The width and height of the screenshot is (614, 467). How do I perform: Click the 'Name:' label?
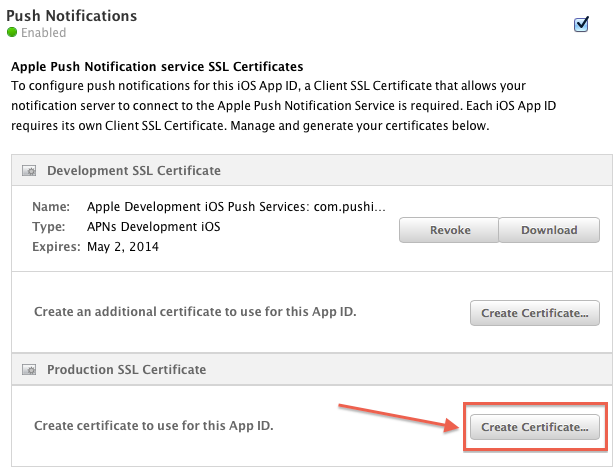tap(51, 207)
